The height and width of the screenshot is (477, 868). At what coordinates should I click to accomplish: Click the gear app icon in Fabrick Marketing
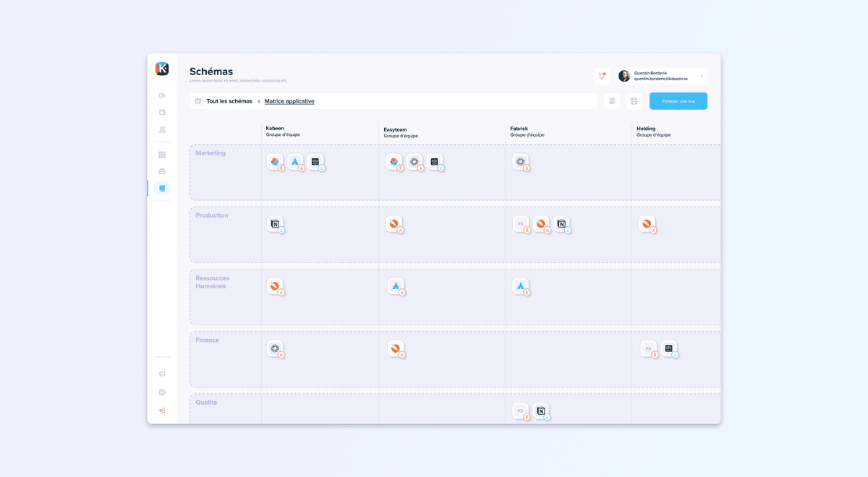(522, 162)
